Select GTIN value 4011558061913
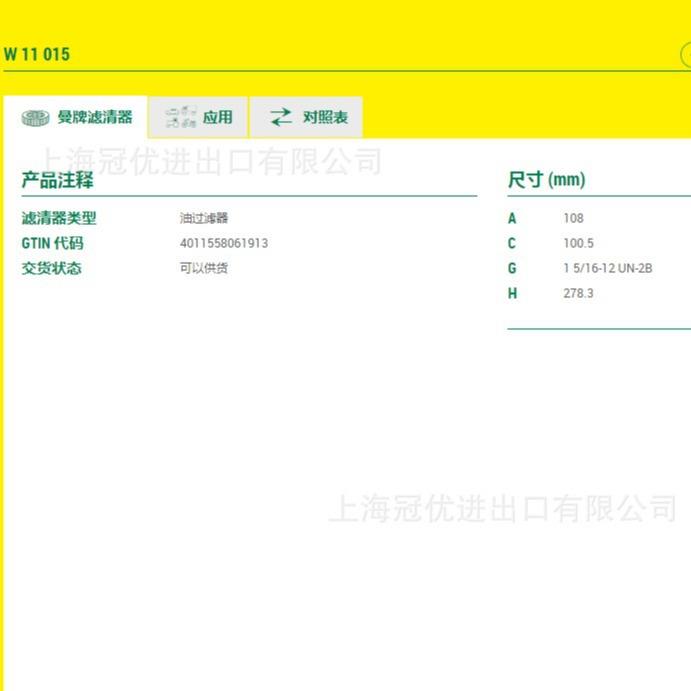This screenshot has height=691, width=691. point(224,243)
